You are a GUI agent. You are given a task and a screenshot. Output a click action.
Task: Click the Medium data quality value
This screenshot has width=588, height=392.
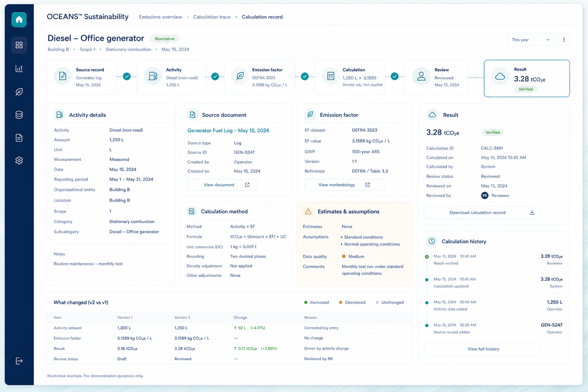pos(353,256)
